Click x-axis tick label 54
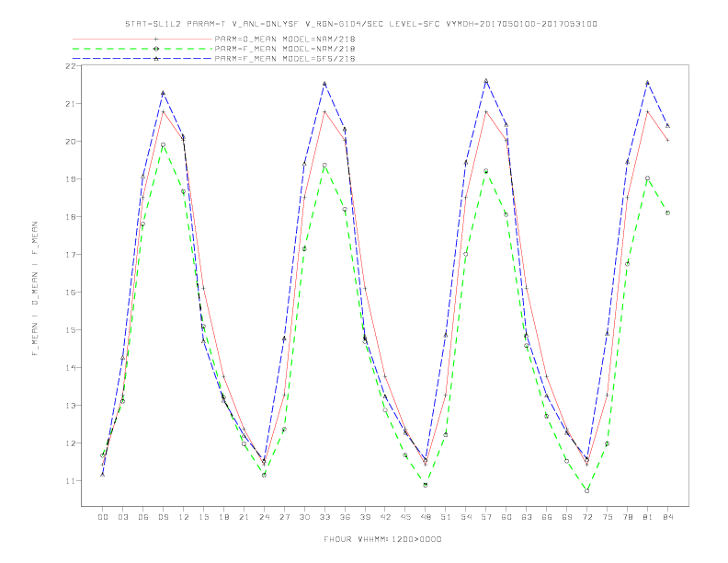 pyautogui.click(x=466, y=517)
